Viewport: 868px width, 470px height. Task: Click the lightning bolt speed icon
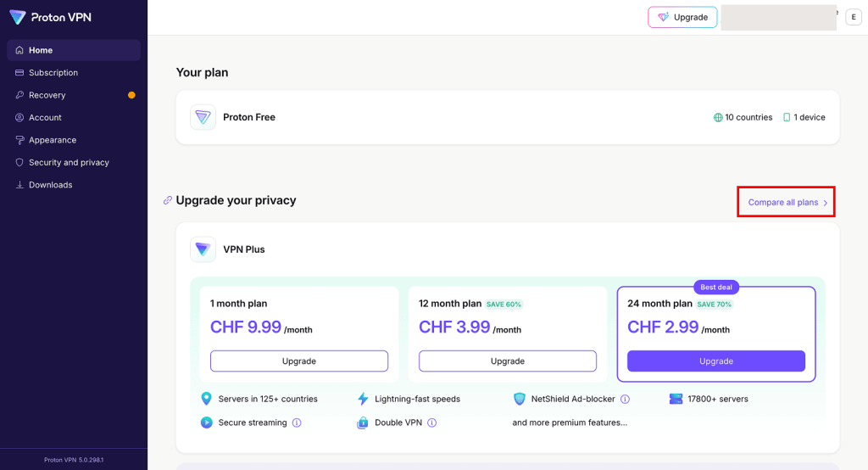pyautogui.click(x=363, y=399)
